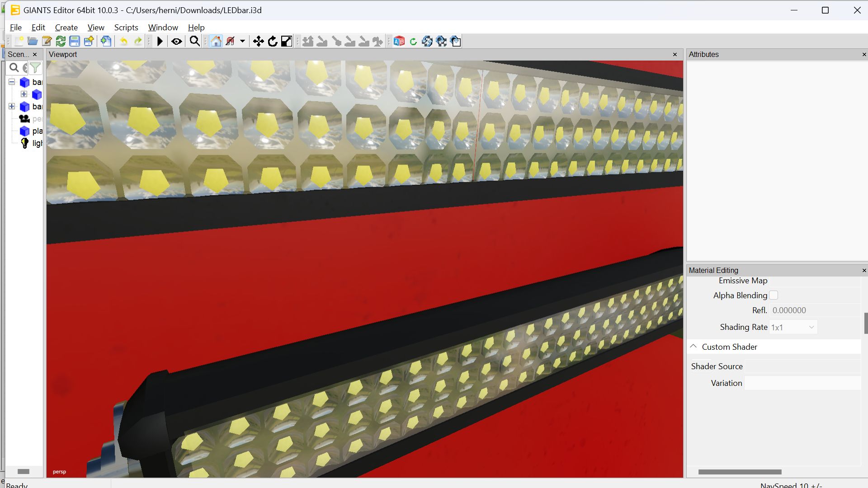Open the Scripts menu
The width and height of the screenshot is (868, 488).
pyautogui.click(x=126, y=28)
